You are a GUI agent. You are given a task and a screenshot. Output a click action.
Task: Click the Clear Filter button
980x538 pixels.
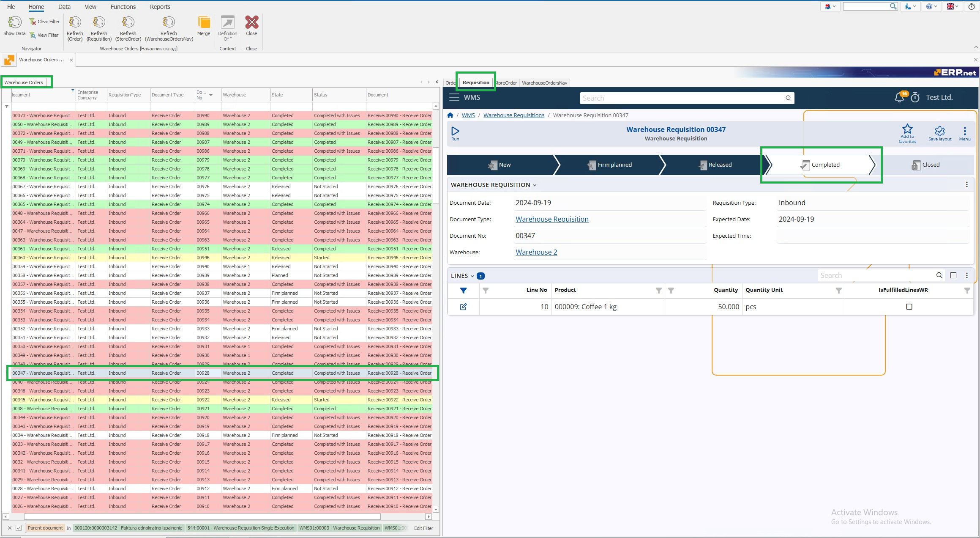point(44,22)
